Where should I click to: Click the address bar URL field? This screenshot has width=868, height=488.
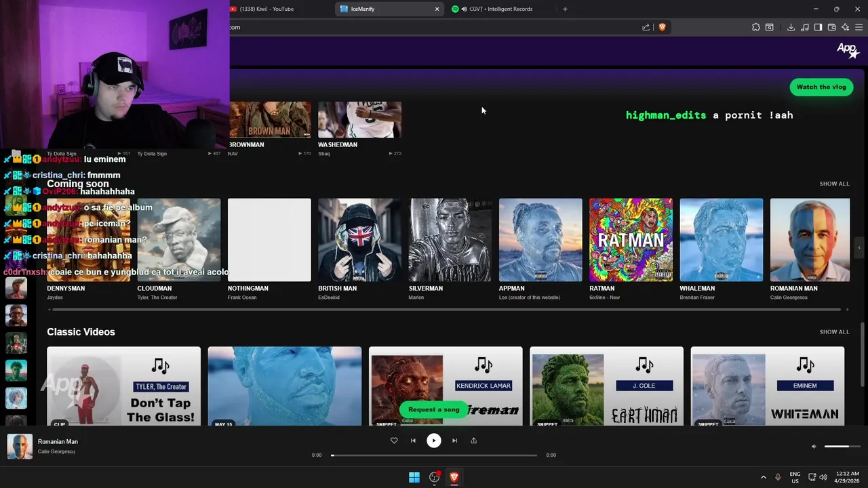(434, 27)
